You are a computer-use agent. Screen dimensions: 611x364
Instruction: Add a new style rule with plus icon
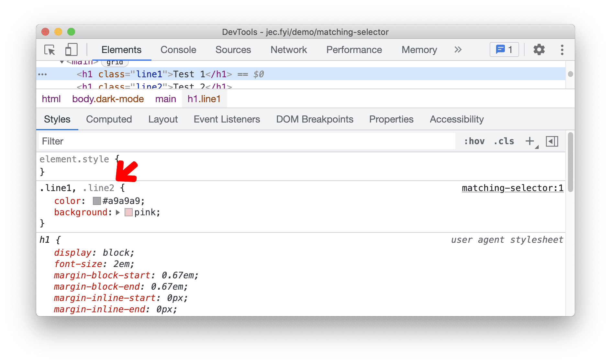coord(530,141)
